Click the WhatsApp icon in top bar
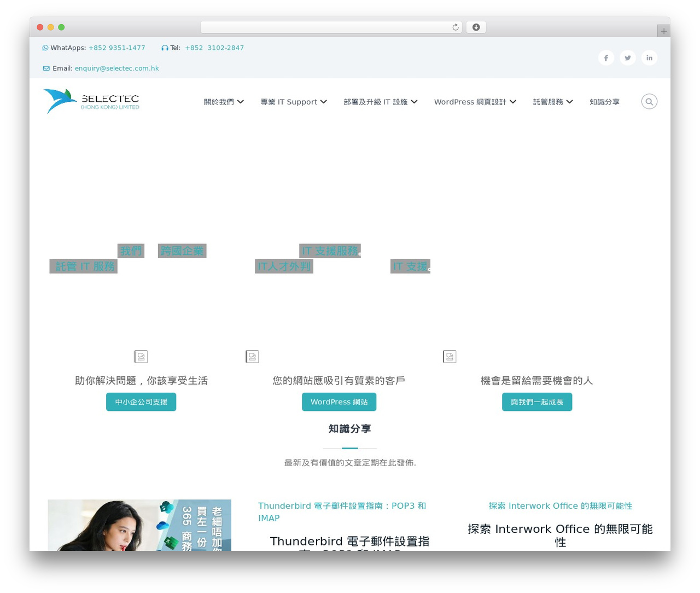Viewport: 700px width, 593px height. (45, 48)
